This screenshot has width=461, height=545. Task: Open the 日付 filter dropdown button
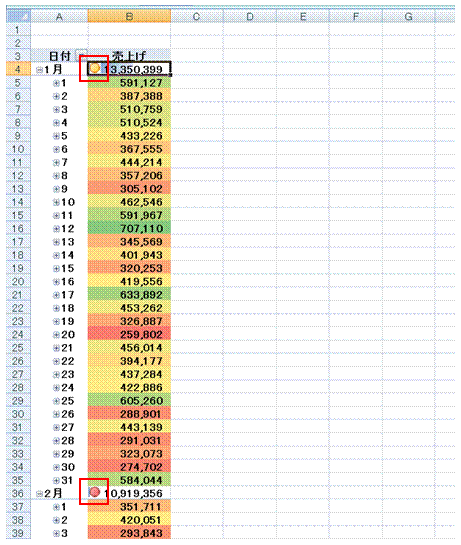click(x=82, y=55)
